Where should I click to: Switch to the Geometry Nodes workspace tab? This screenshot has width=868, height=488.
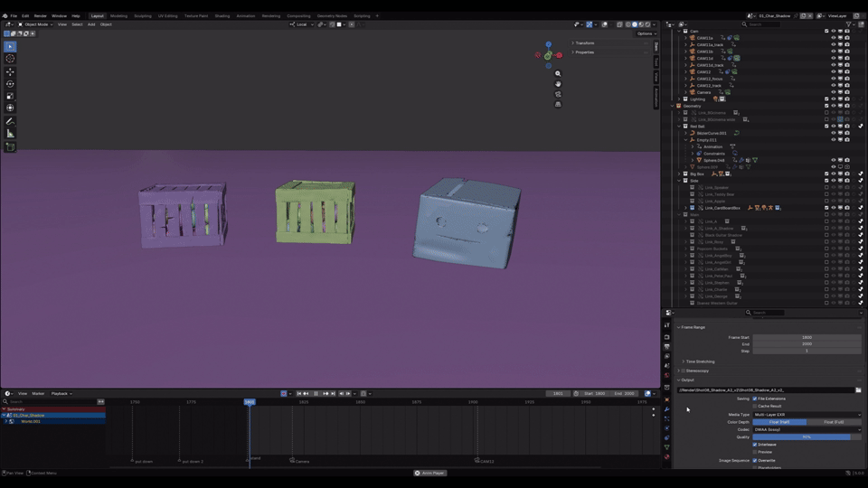[x=332, y=16]
